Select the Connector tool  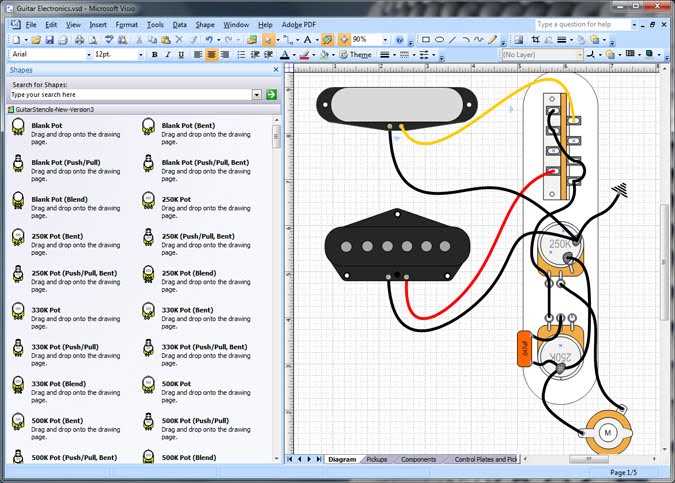point(288,40)
